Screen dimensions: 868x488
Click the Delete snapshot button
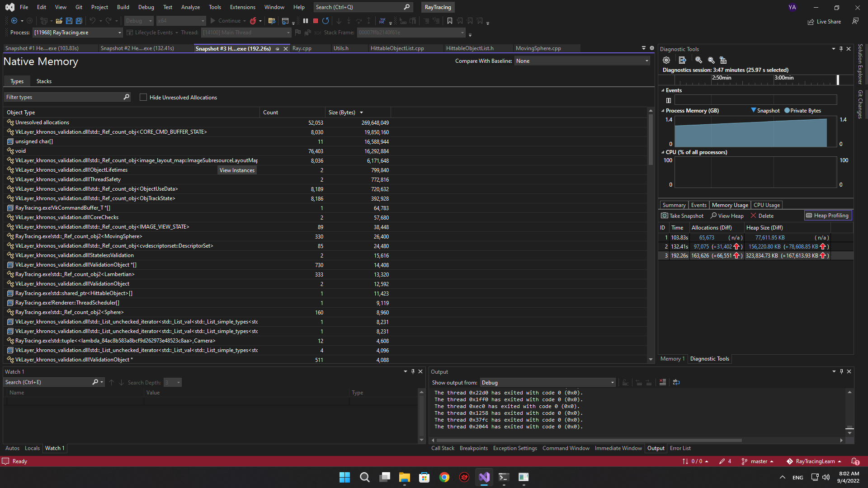(x=765, y=215)
